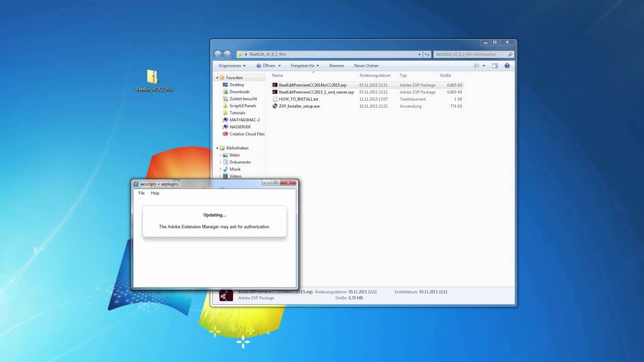Image resolution: width=644 pixels, height=362 pixels.
Task: Click the Öffnen button in Explorer toolbar
Action: 266,66
